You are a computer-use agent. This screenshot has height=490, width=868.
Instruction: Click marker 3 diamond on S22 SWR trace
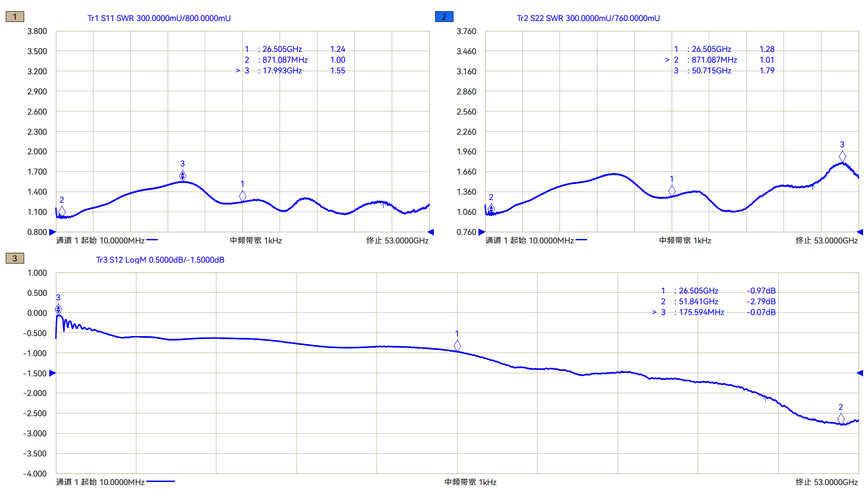842,156
